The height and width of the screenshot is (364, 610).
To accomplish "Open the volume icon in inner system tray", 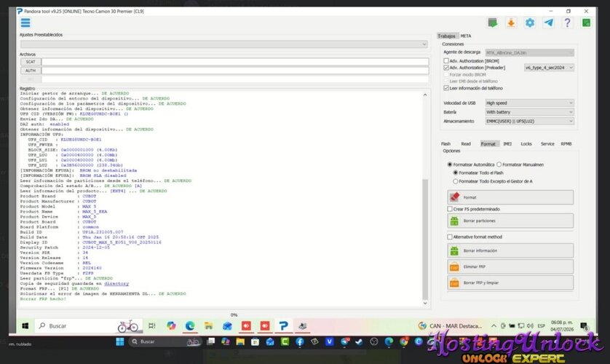I will (x=530, y=326).
